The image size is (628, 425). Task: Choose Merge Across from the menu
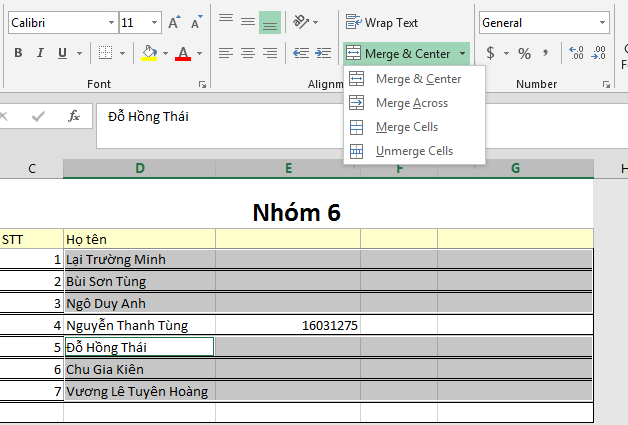point(414,103)
